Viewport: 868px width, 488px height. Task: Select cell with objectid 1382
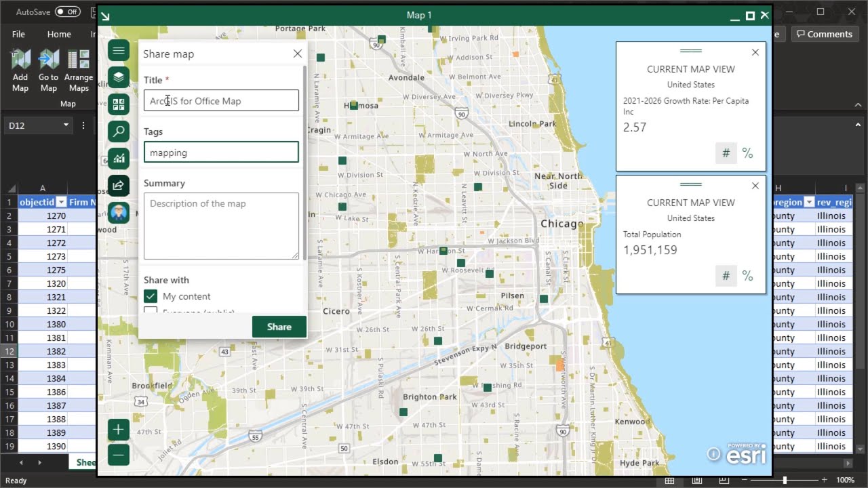(x=42, y=351)
